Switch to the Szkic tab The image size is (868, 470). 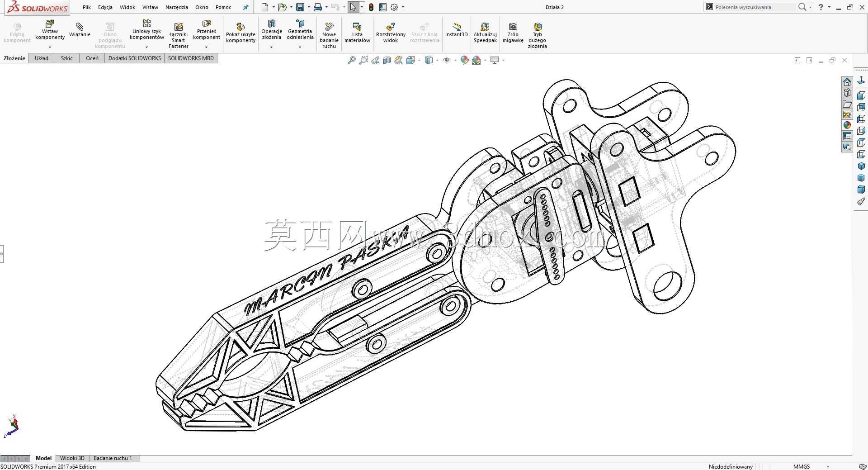pos(67,58)
